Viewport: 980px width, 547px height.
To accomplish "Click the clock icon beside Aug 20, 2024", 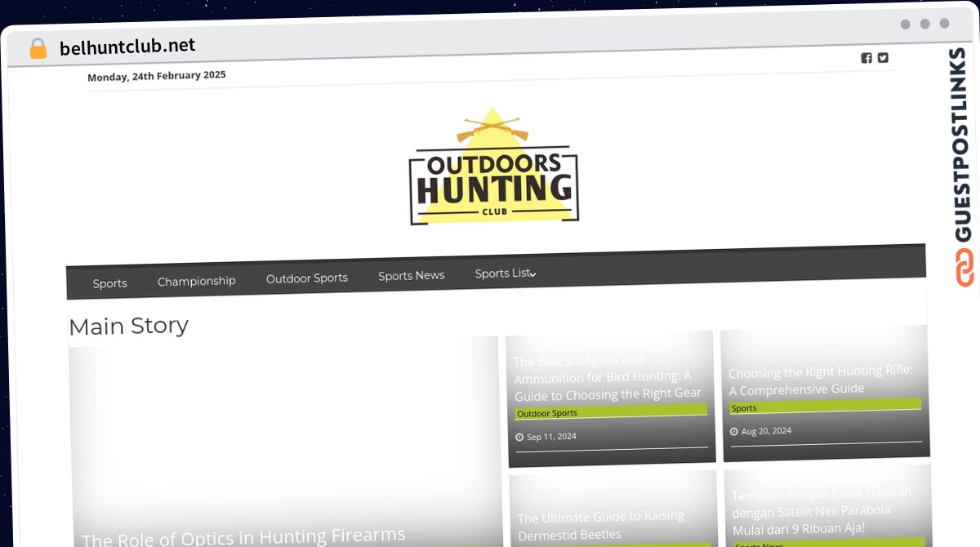I will pyautogui.click(x=734, y=432).
